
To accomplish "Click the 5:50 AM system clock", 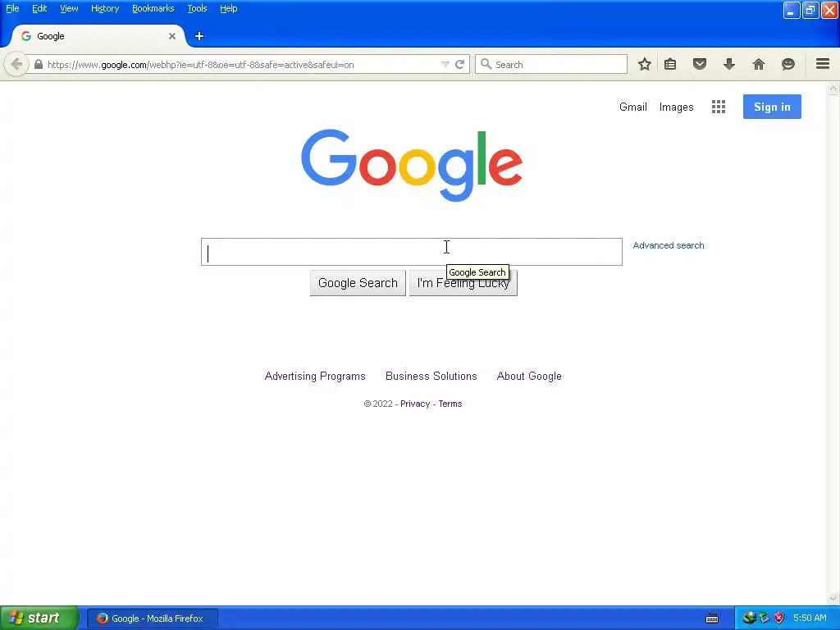I will [810, 619].
